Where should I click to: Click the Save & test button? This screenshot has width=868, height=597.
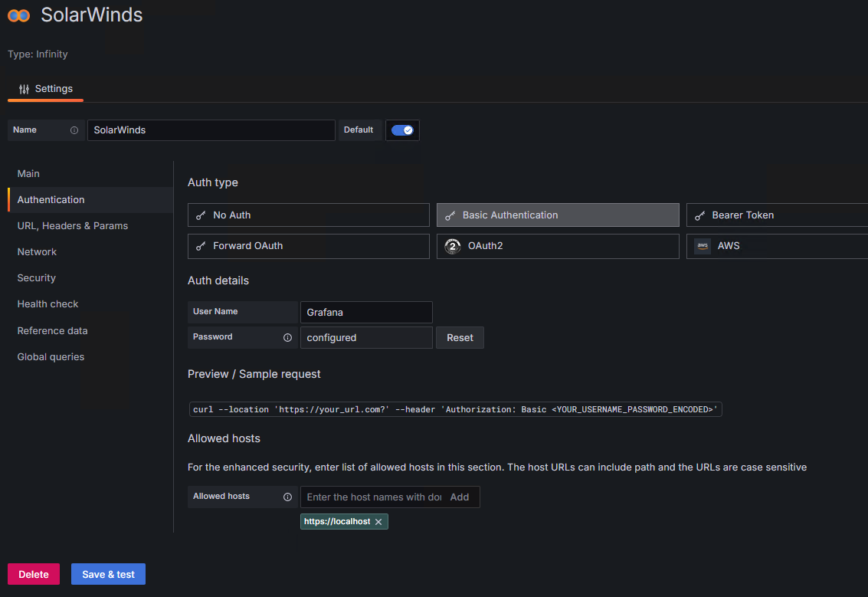click(109, 574)
